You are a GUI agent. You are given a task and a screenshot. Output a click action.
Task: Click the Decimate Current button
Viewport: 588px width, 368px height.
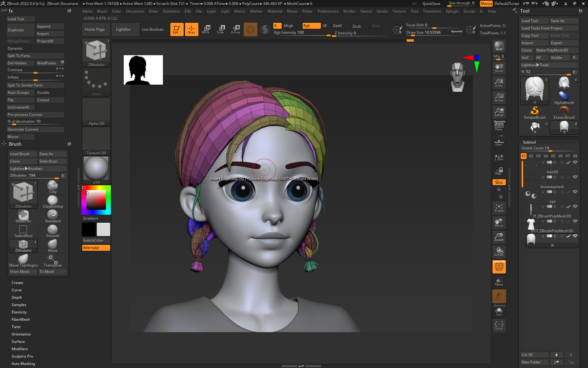pyautogui.click(x=36, y=129)
